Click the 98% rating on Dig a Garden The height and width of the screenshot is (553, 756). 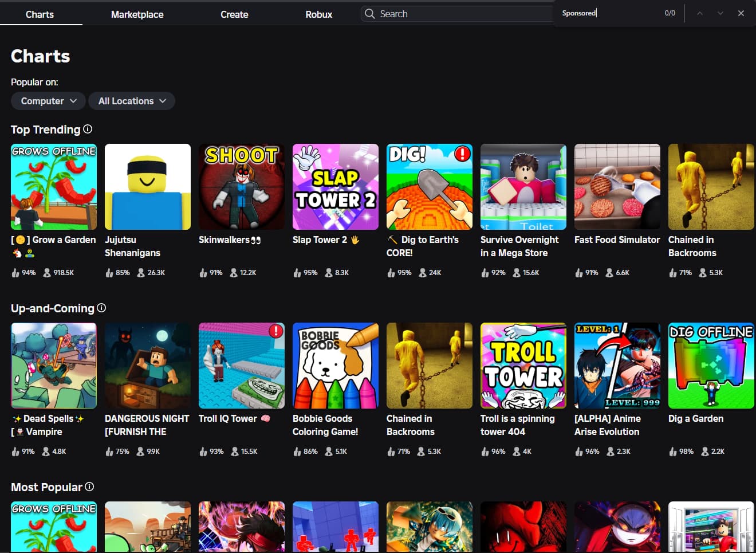681,452
